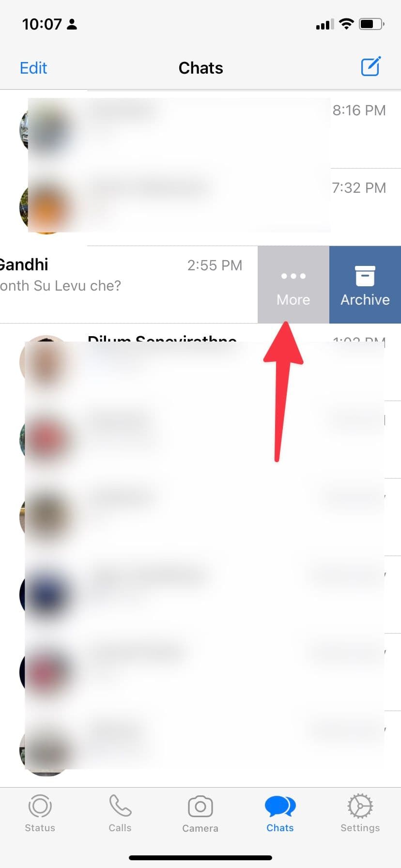The width and height of the screenshot is (401, 868).
Task: Tap the Wi-Fi status icon
Action: point(346,24)
